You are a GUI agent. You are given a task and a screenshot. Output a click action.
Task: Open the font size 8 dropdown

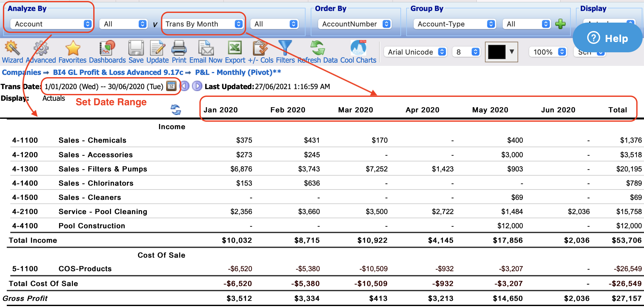466,52
